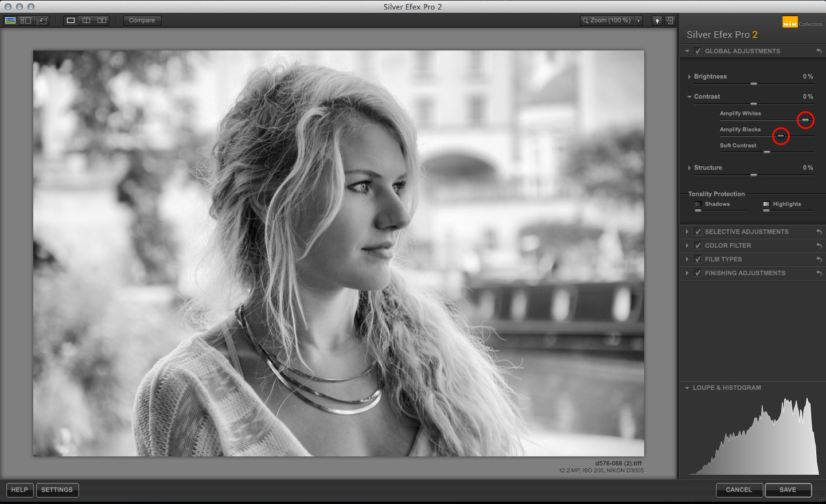Select the side-by-side preview icon

(x=102, y=20)
